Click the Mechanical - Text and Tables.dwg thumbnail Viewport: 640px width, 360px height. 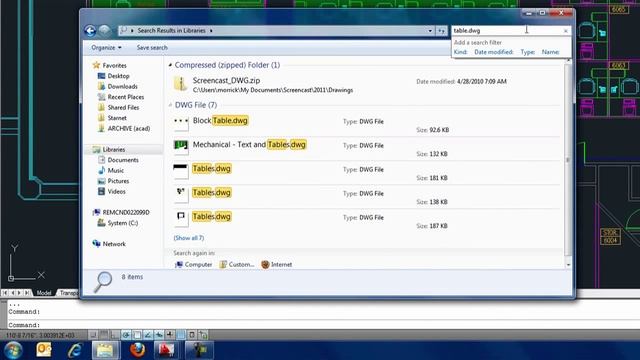181,147
